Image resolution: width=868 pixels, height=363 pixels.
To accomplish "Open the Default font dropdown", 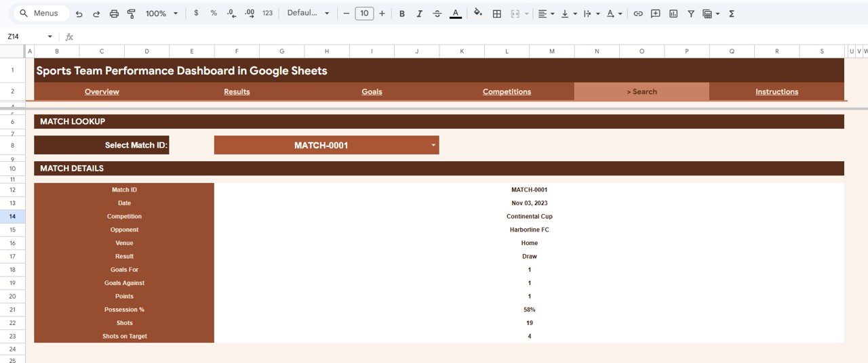I will click(308, 14).
